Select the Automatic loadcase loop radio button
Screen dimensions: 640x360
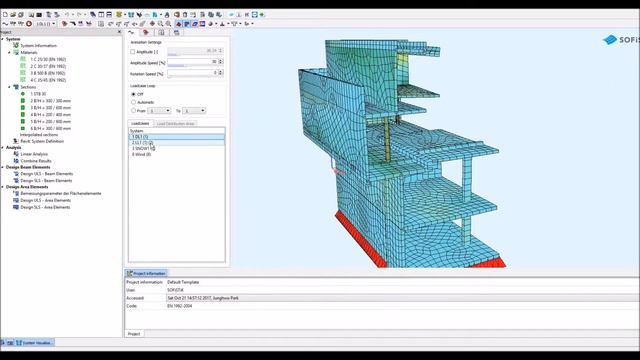pos(133,102)
